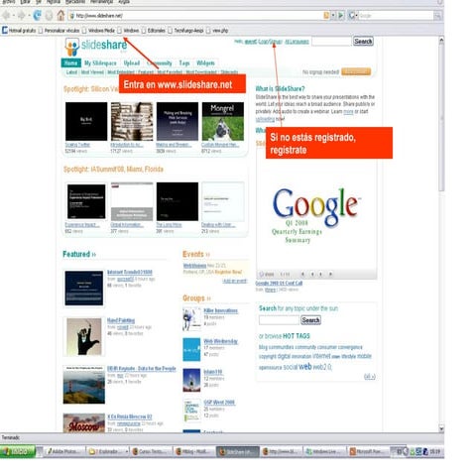This screenshot has width=476, height=476.
Task: Click the top Search button
Action: click(x=363, y=42)
